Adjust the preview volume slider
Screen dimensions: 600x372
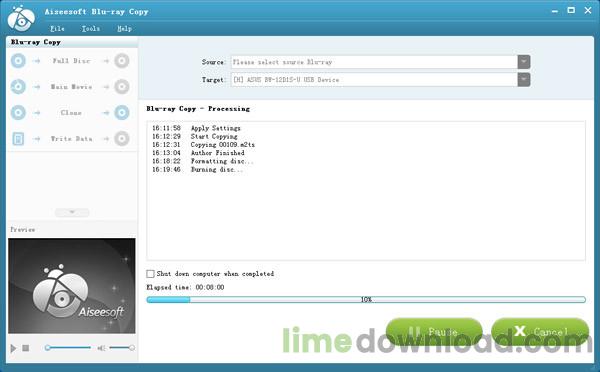[121, 348]
